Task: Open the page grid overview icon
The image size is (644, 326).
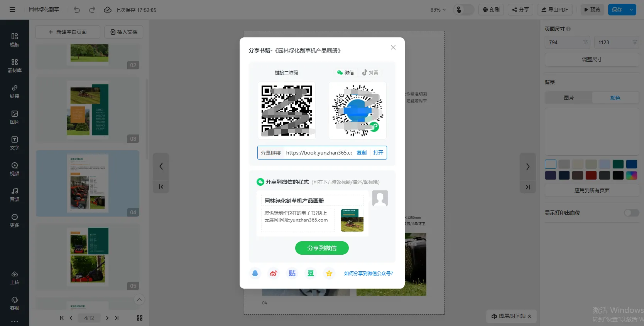Action: point(140,318)
